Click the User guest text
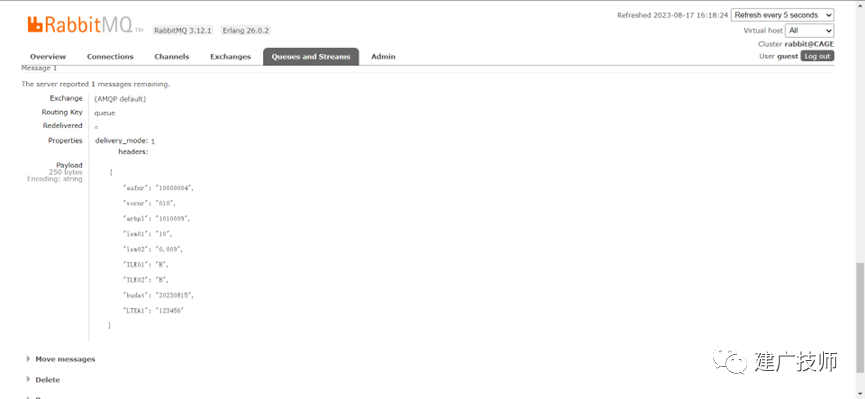865x399 pixels. click(x=778, y=56)
